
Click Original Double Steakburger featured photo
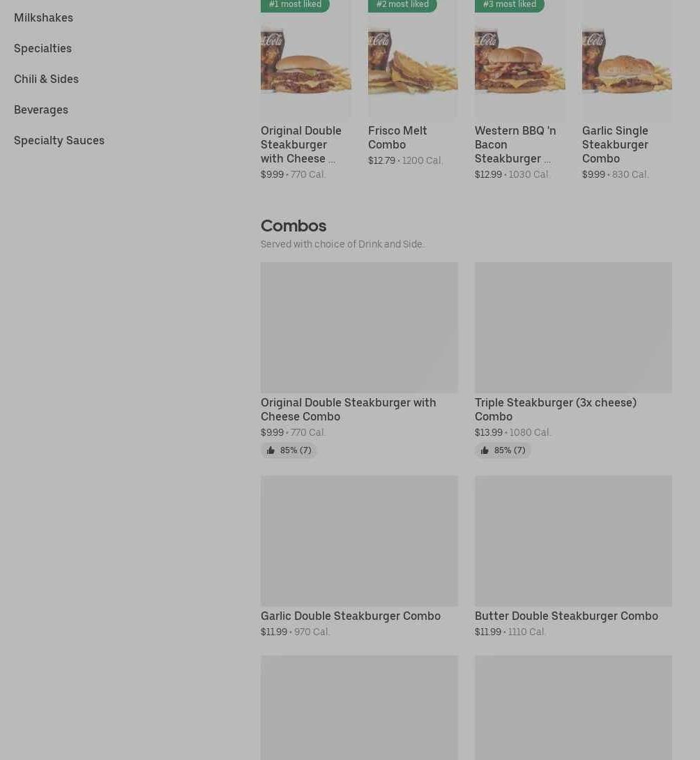coord(306,61)
